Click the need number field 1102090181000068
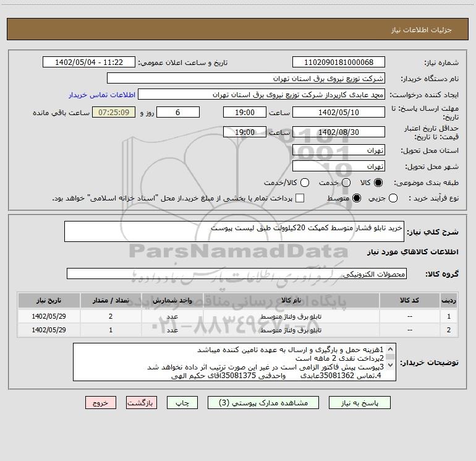 339,62
